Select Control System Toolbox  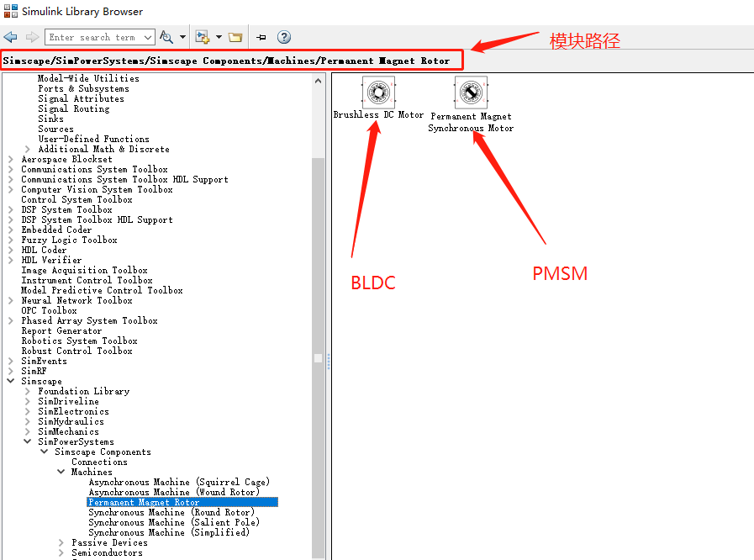[76, 199]
